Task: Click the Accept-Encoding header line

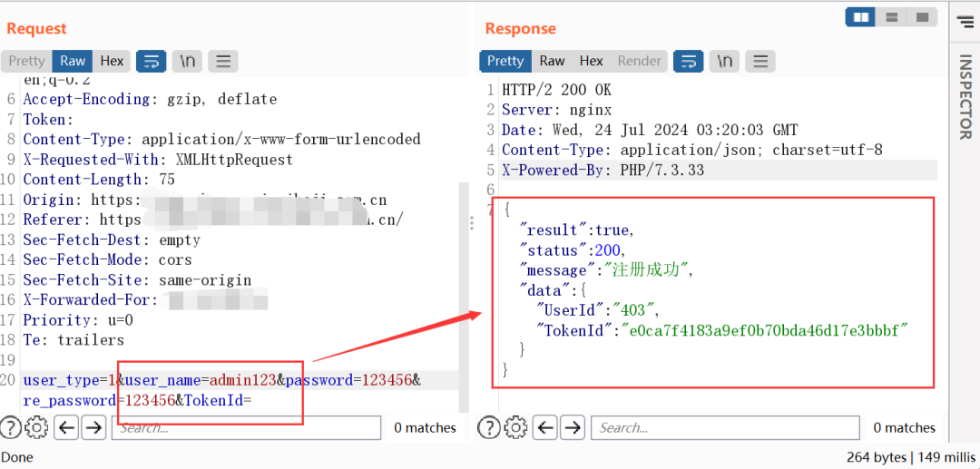Action: [150, 99]
